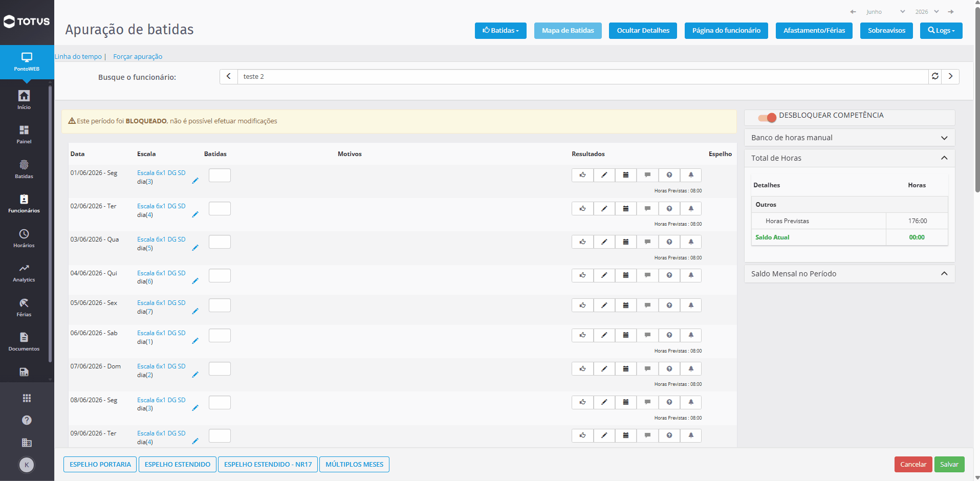Click the refresh icon in employee search
The image size is (980, 481).
(935, 76)
